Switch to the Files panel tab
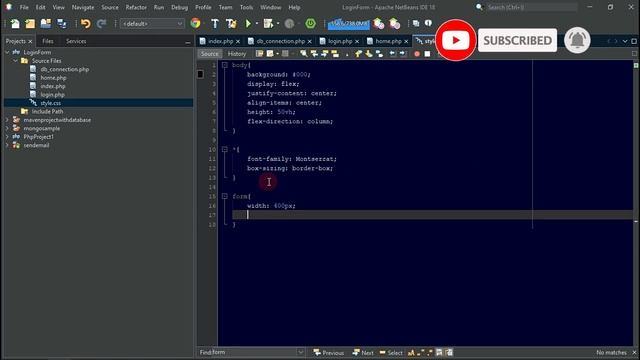Viewport: 640px width, 360px height. point(48,41)
